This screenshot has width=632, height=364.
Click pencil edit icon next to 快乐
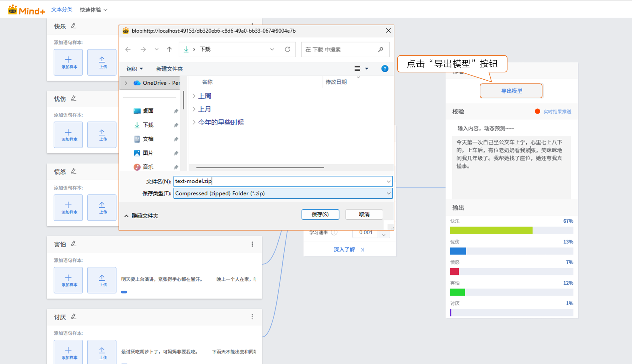tap(74, 26)
